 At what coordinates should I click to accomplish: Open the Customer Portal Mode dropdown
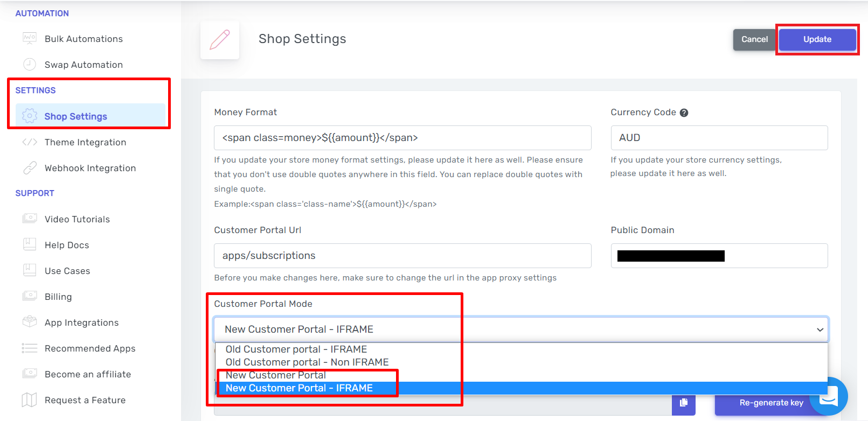click(521, 329)
